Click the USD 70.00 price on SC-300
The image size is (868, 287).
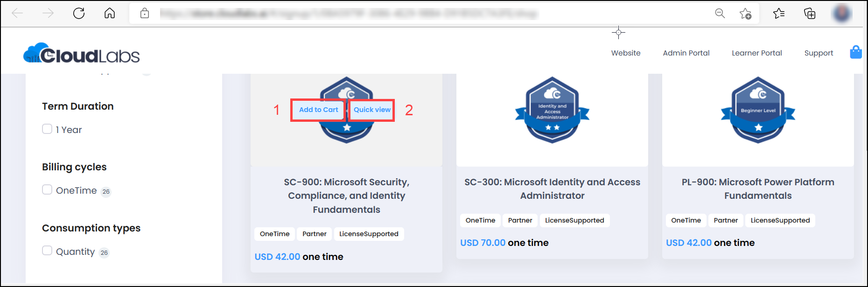(x=483, y=243)
